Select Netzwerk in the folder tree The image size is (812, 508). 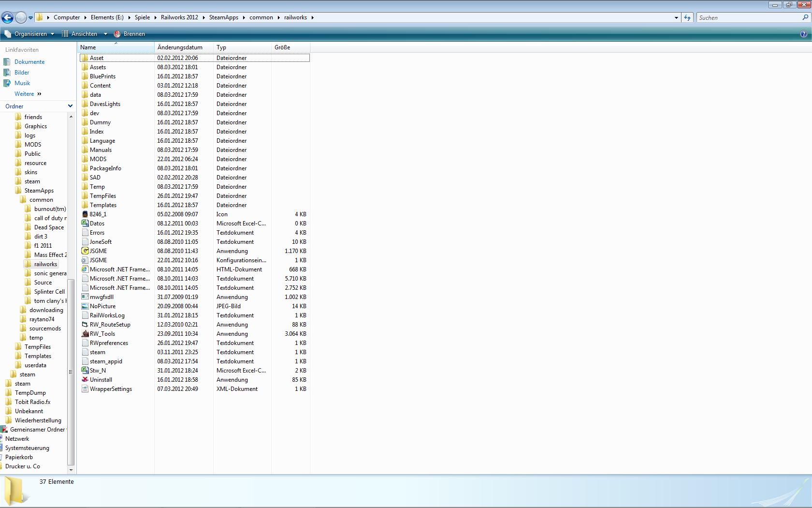pyautogui.click(x=17, y=439)
